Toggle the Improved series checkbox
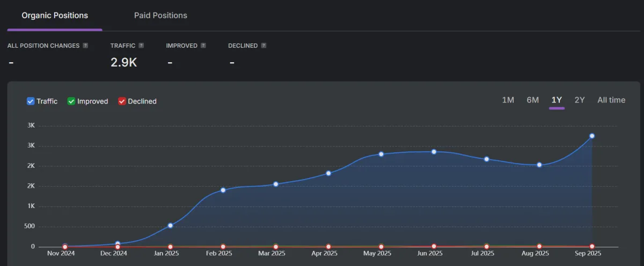Viewport: 644px width, 266px height. point(71,101)
